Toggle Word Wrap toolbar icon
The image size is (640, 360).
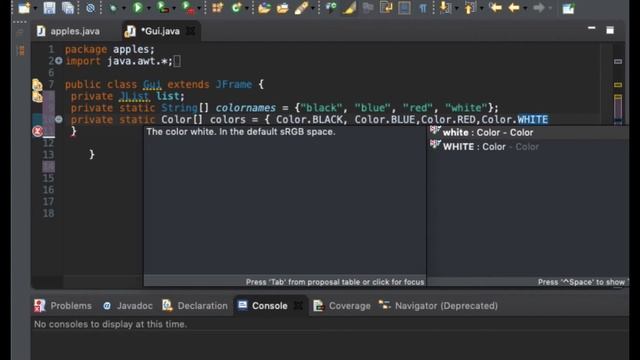tap(386, 7)
